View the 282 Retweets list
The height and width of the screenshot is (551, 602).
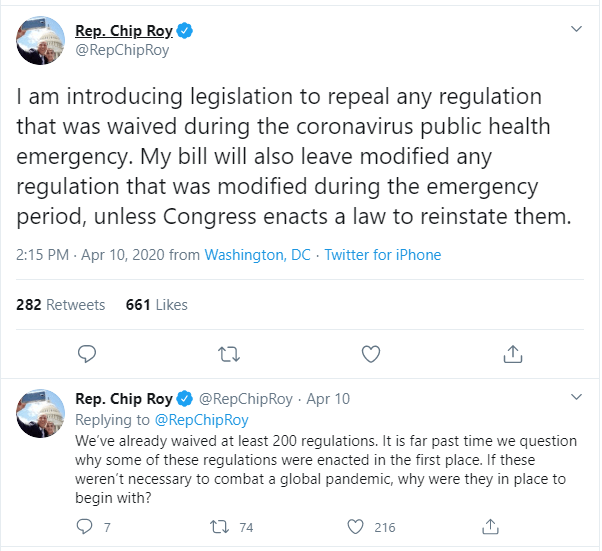(x=60, y=304)
